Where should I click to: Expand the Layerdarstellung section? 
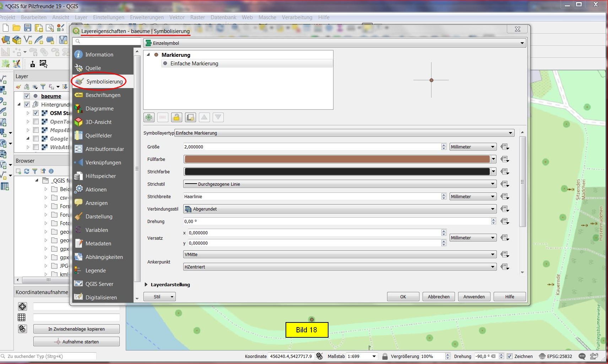tap(146, 284)
